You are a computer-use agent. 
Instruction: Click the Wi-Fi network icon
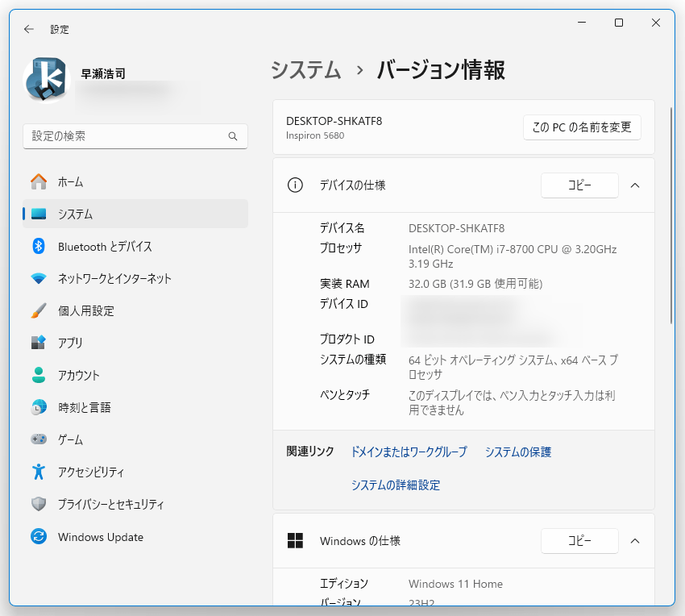[39, 278]
